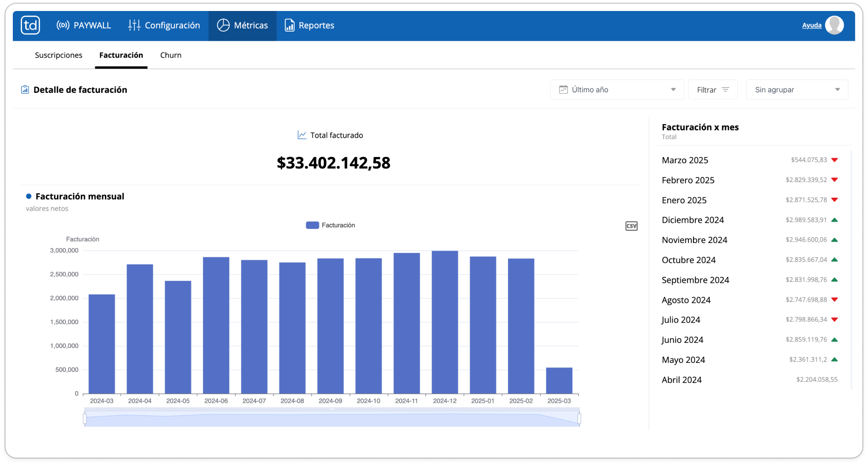Click the Octubre 2024 green up arrow
868x465 pixels.
(835, 260)
